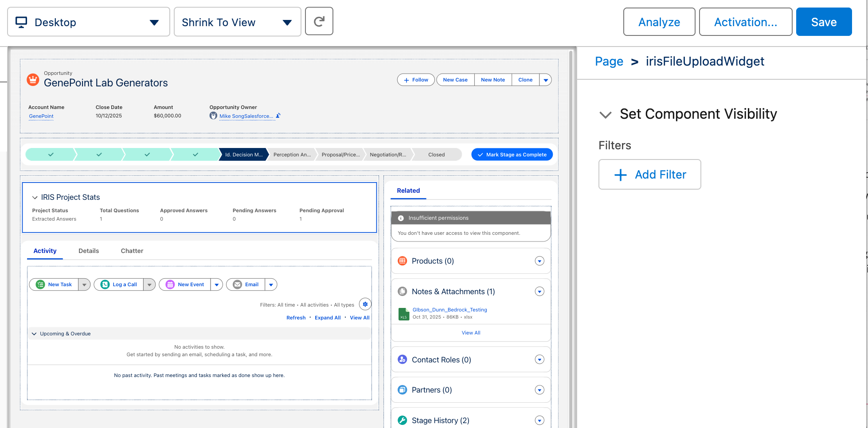This screenshot has width=868, height=428.
Task: Click the Partners related list icon
Action: point(403,390)
